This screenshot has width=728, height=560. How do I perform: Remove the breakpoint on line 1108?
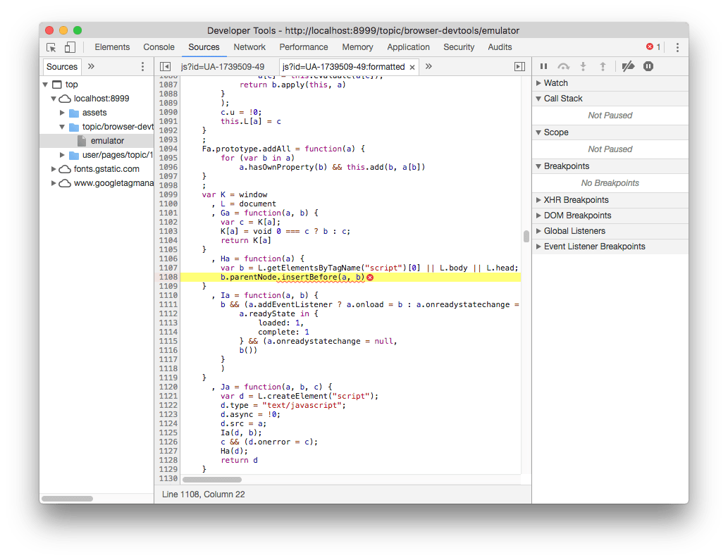point(168,277)
